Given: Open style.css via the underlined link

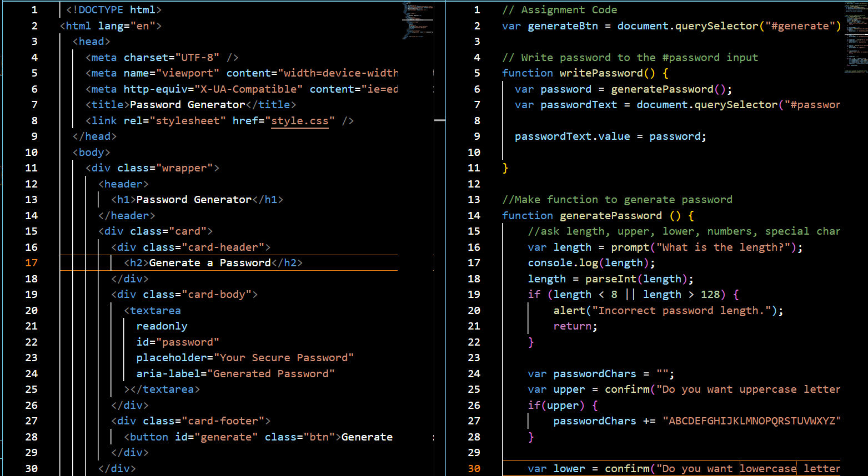Looking at the screenshot, I should pos(300,120).
